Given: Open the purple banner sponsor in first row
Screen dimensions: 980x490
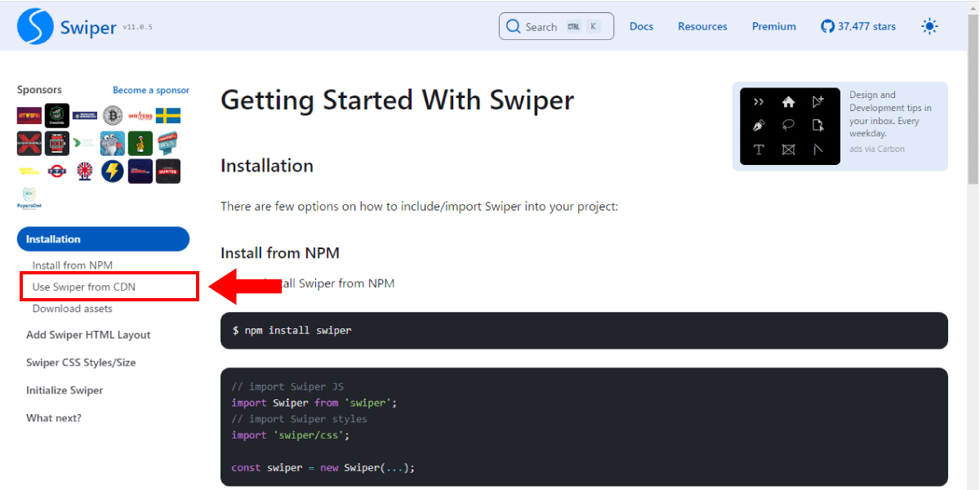Looking at the screenshot, I should click(x=29, y=116).
